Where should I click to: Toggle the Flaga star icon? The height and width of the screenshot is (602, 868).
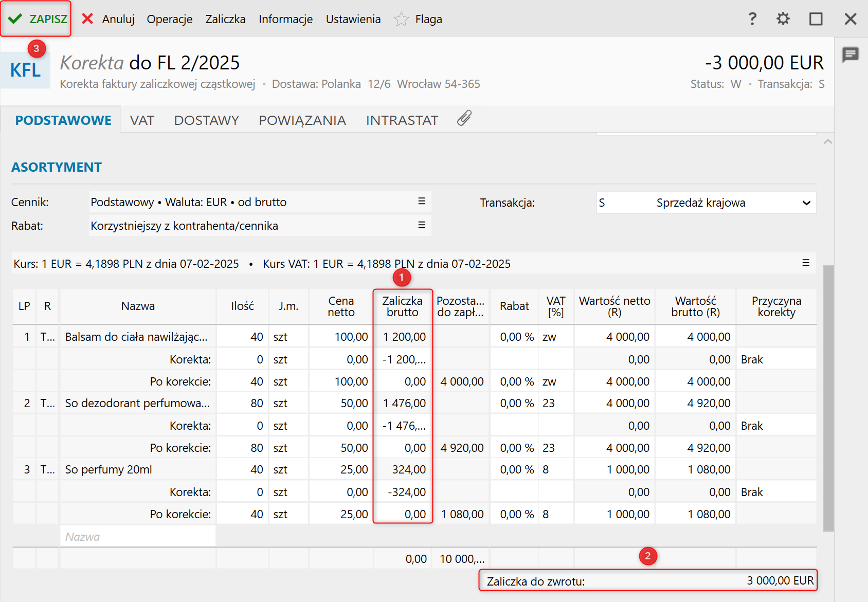(x=401, y=19)
